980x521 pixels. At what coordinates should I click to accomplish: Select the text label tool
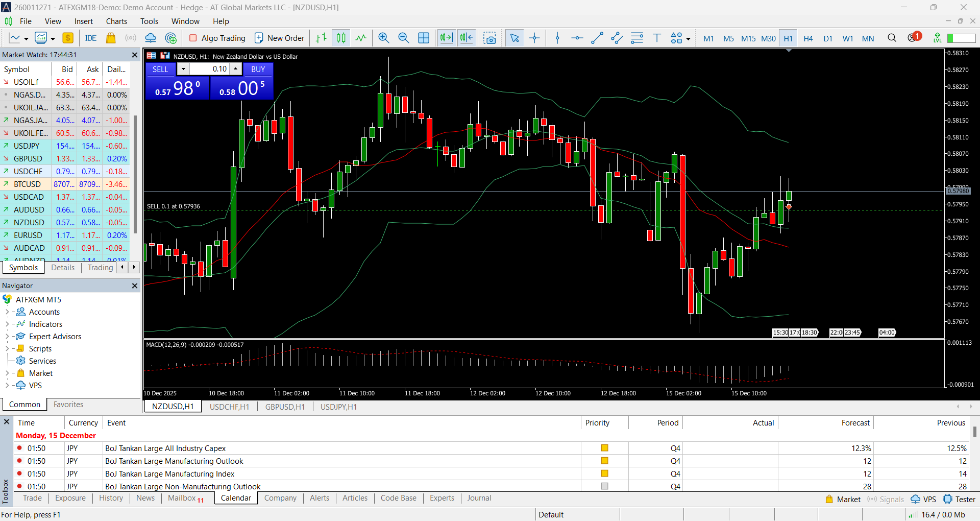coord(657,38)
